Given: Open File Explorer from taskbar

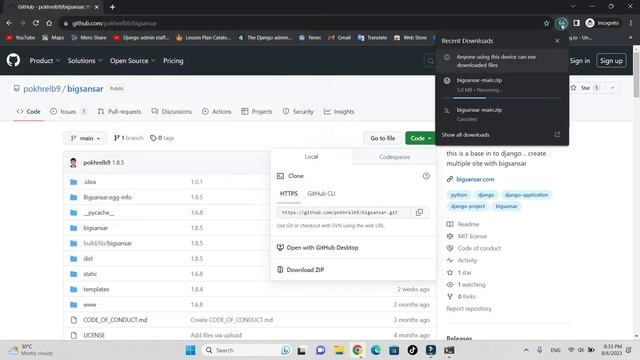Looking at the screenshot, I should [339, 350].
